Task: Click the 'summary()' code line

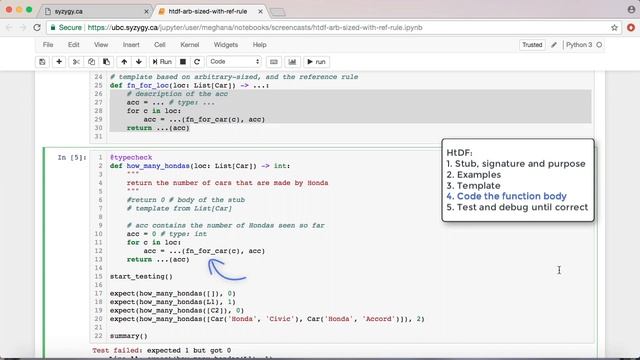Action: pyautogui.click(x=129, y=336)
